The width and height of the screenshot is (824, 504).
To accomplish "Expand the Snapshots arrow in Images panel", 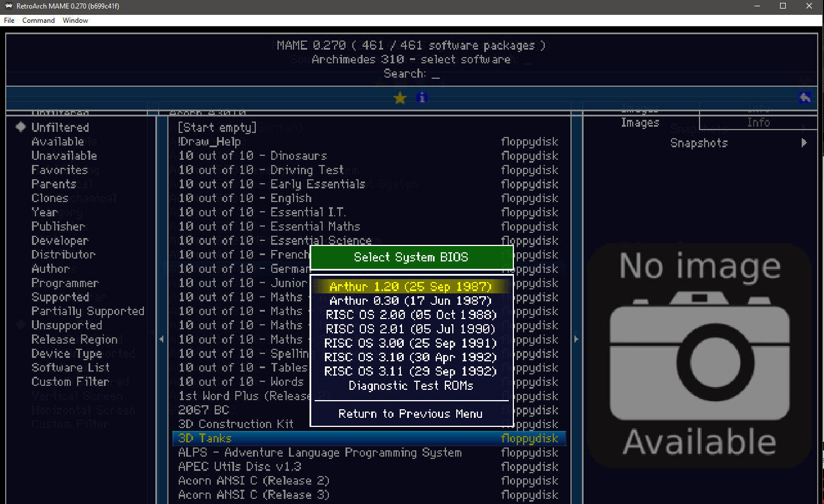I will pos(804,143).
